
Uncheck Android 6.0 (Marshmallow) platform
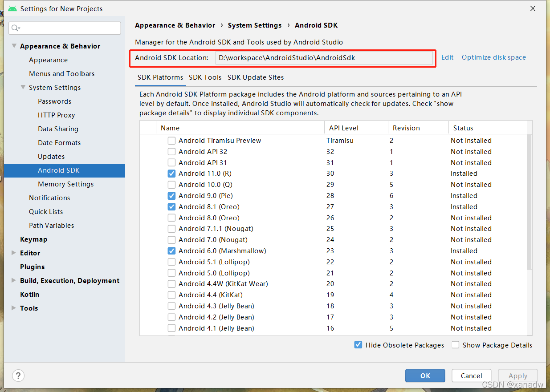click(x=171, y=251)
